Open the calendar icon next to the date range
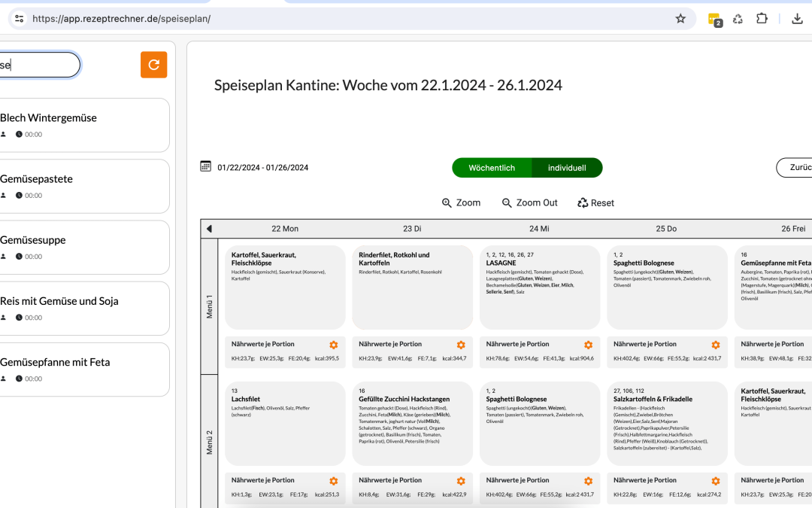 [x=205, y=167]
